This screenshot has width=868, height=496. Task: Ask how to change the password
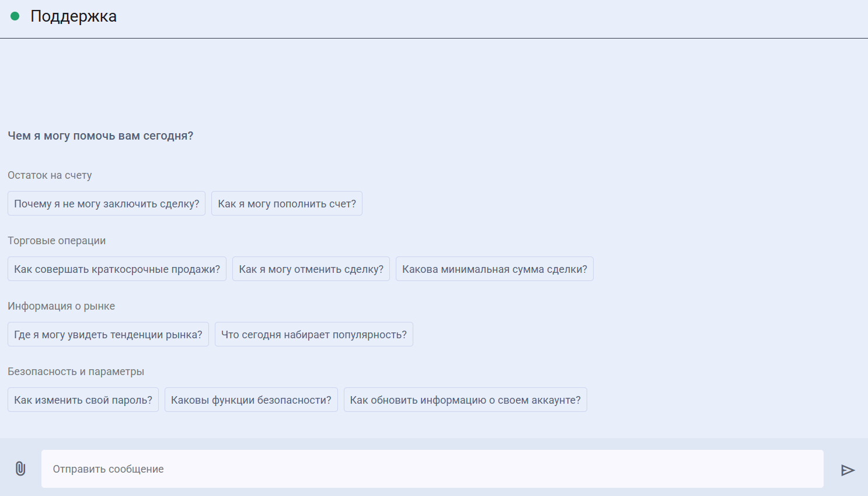pyautogui.click(x=83, y=400)
